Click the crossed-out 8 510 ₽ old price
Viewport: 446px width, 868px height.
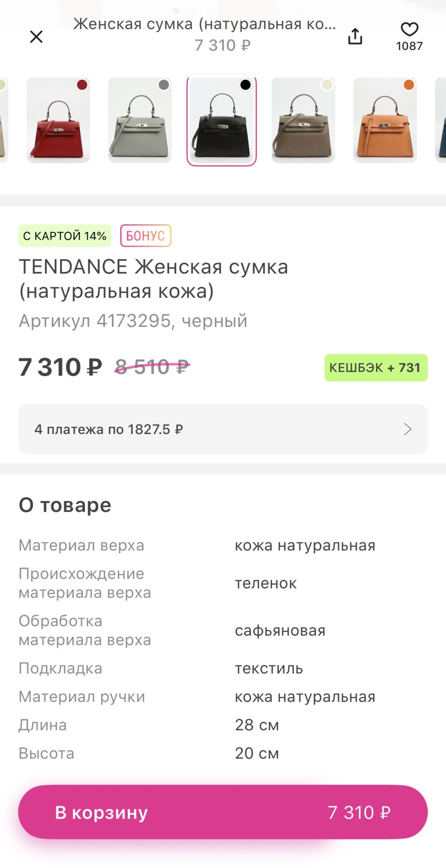click(x=152, y=367)
